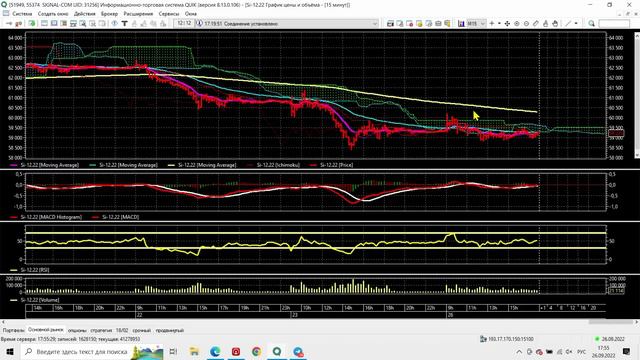Click the bold T text tool icon

coord(124,24)
